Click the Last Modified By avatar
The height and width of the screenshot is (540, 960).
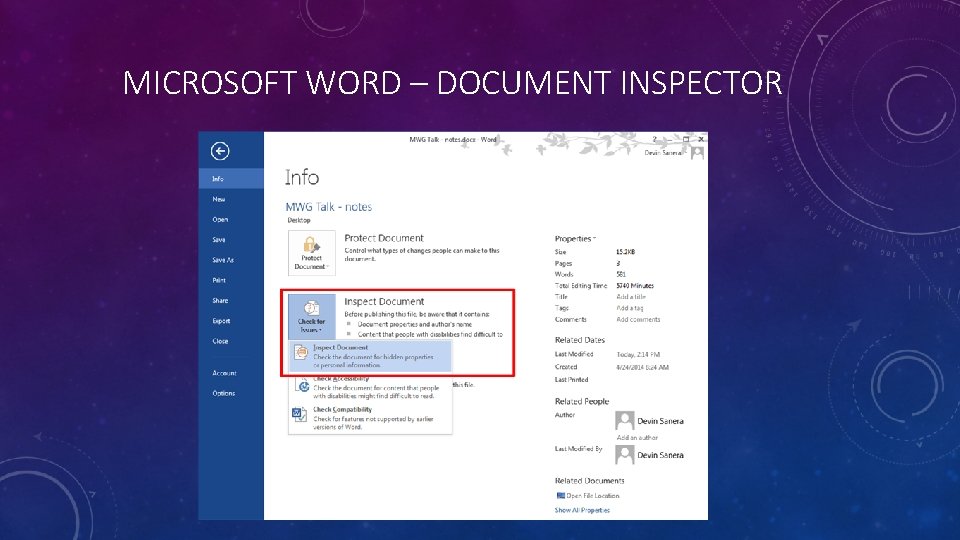pos(624,455)
